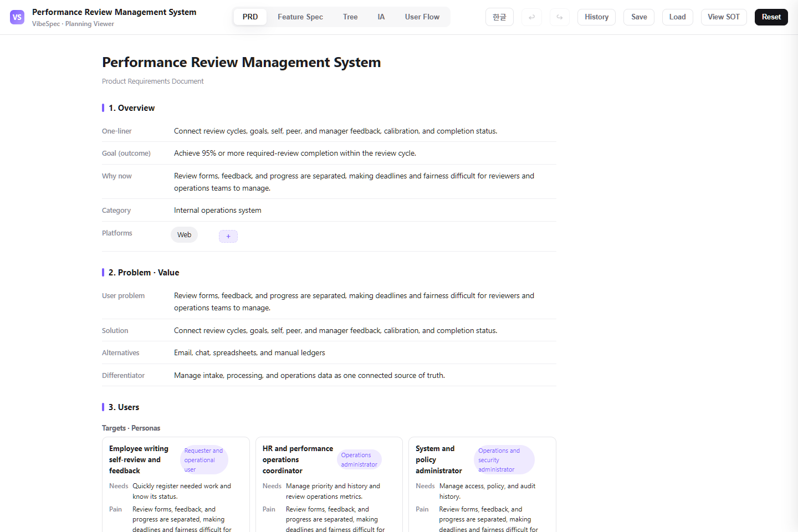Click the 'Requester and operational user' tag
Viewport: 798px width, 532px height.
pos(204,460)
